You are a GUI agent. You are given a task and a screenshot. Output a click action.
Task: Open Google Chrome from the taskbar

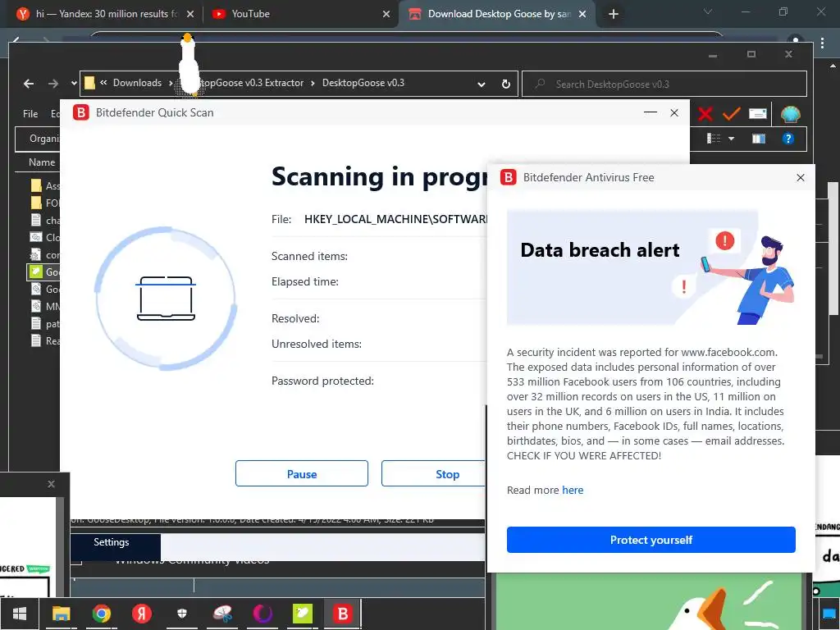(101, 614)
